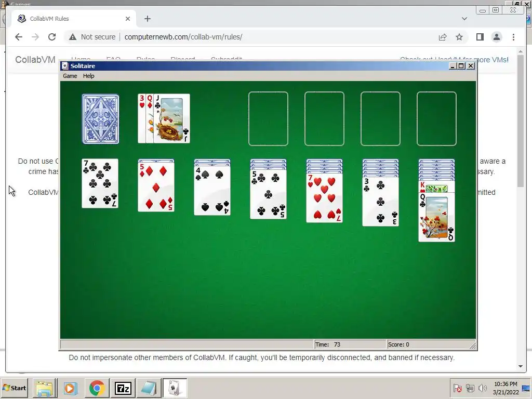
Task: Click the Action Center flag tray icon
Action: pos(458,388)
